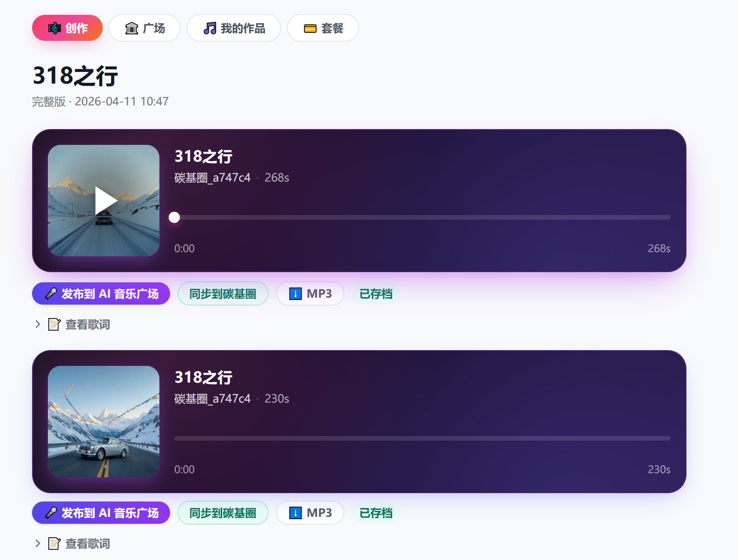
Task: Click the microphone icon in second publish button
Action: pos(51,513)
